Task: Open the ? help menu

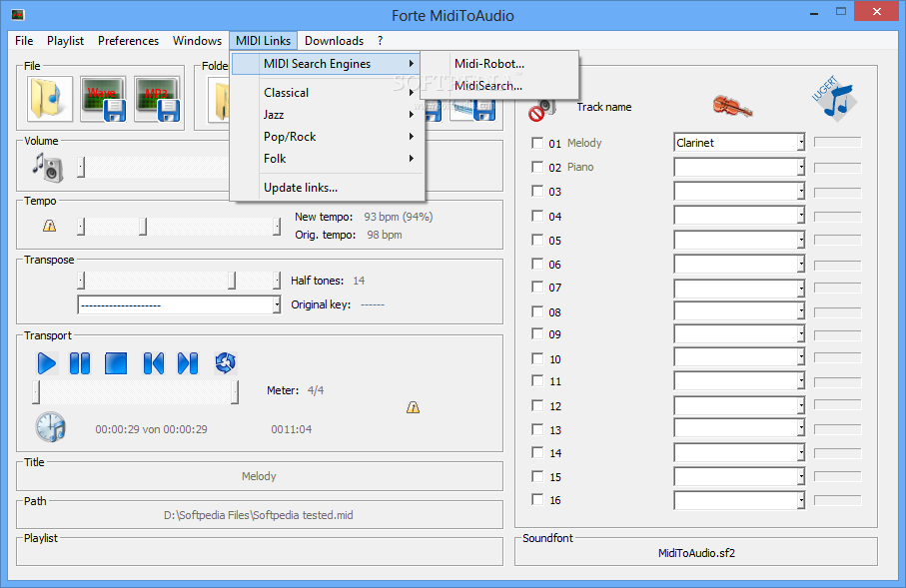Action: coord(380,41)
